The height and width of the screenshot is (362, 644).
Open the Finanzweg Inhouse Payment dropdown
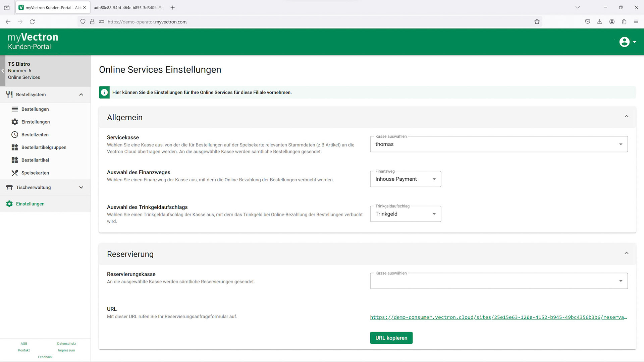(x=405, y=179)
